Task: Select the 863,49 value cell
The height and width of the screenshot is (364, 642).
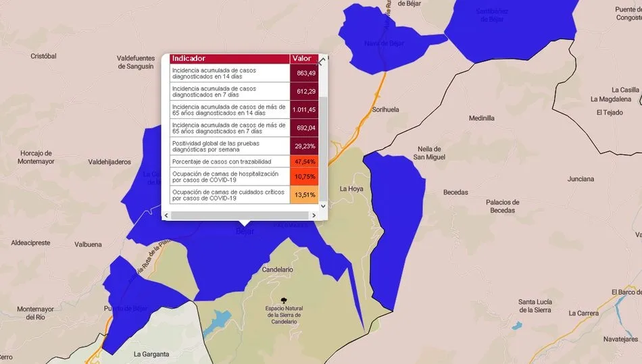Action: [x=304, y=73]
